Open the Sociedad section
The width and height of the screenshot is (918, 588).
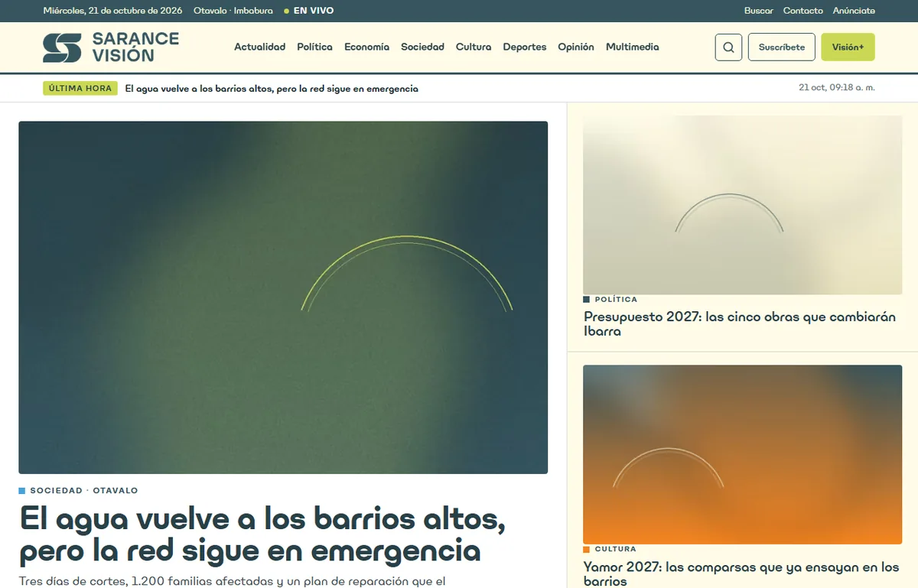tap(423, 47)
